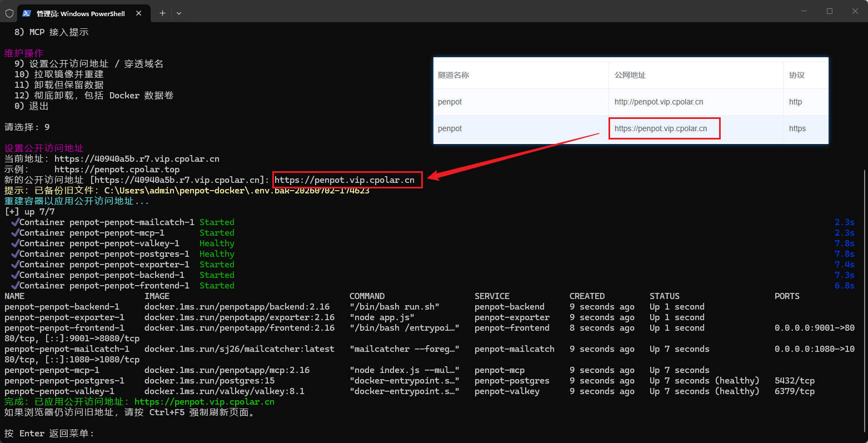Click the 请选择: 9 prompt line

click(27, 127)
